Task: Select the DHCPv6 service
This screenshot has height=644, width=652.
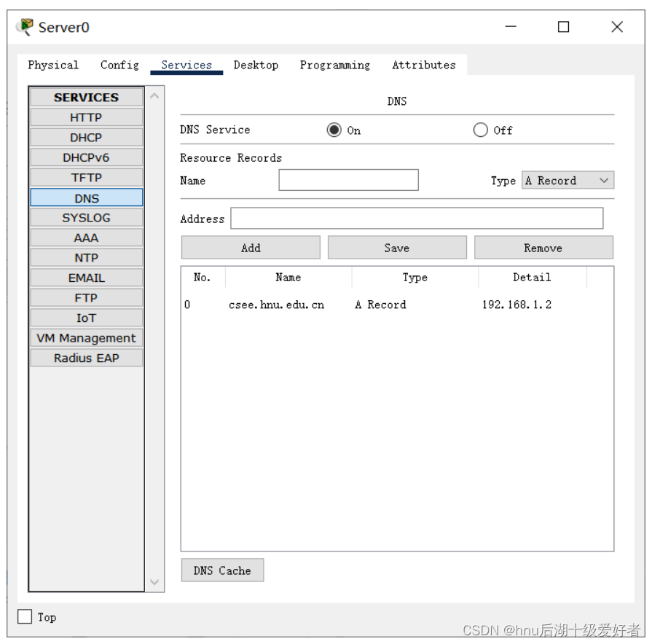Action: [87, 157]
